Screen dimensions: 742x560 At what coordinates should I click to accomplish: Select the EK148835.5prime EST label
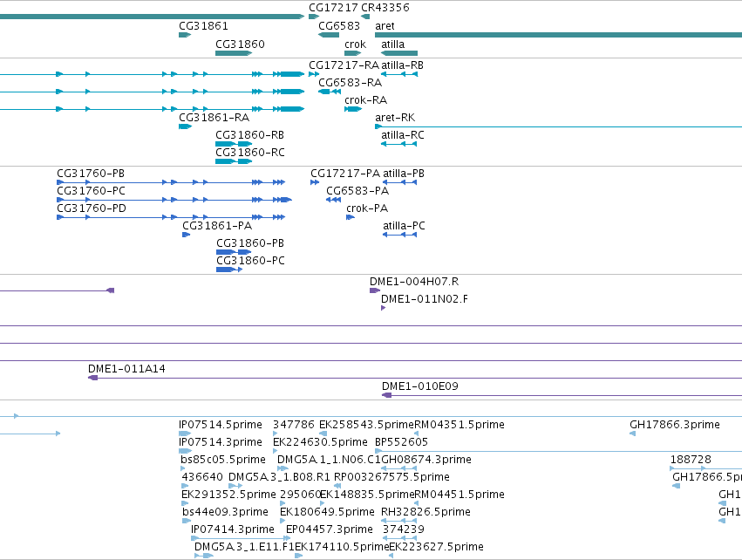pyautogui.click(x=367, y=495)
